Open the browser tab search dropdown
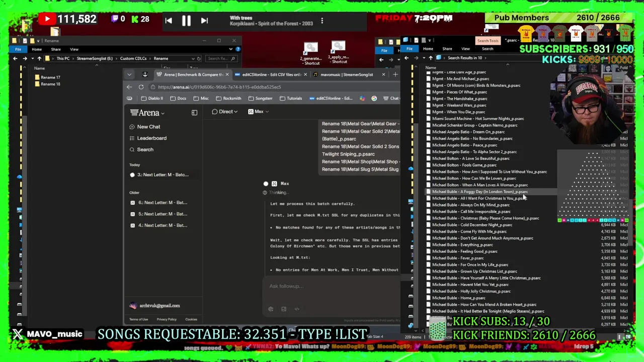 129,74
